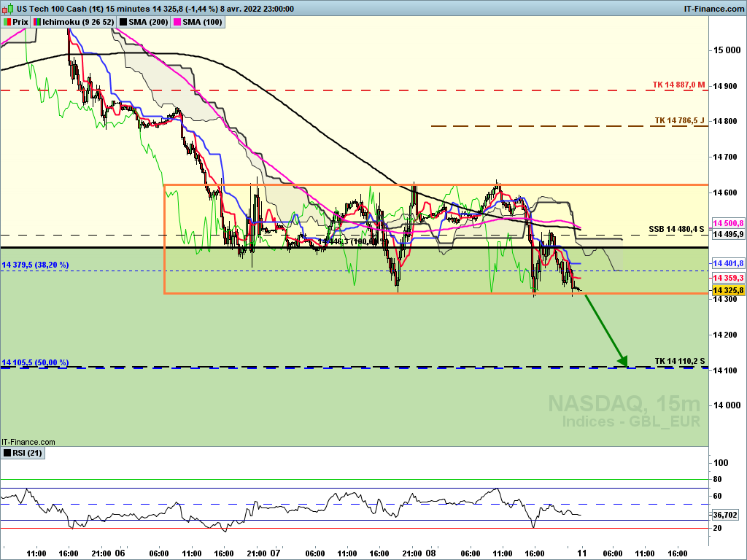Click the magenta SMA (100) color swatch
This screenshot has height=560, width=747.
pos(177,22)
